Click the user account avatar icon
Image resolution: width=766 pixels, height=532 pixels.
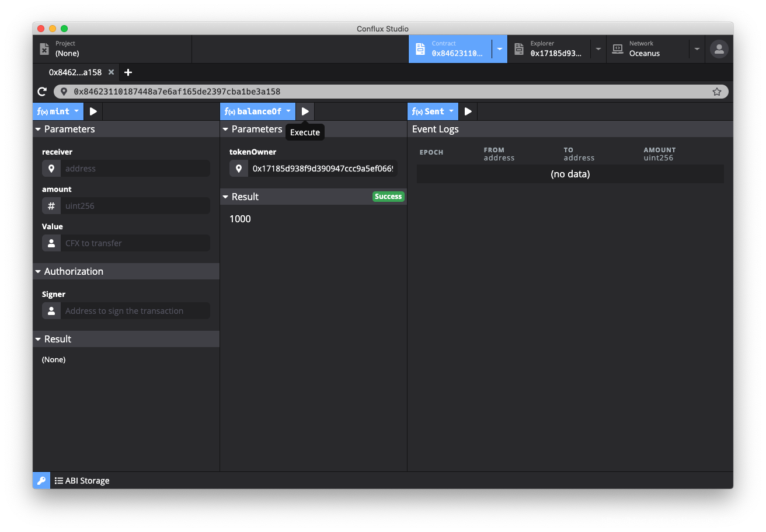719,49
